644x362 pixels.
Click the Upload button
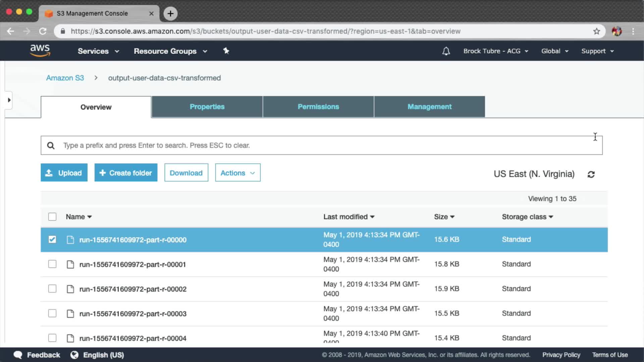[x=64, y=173]
